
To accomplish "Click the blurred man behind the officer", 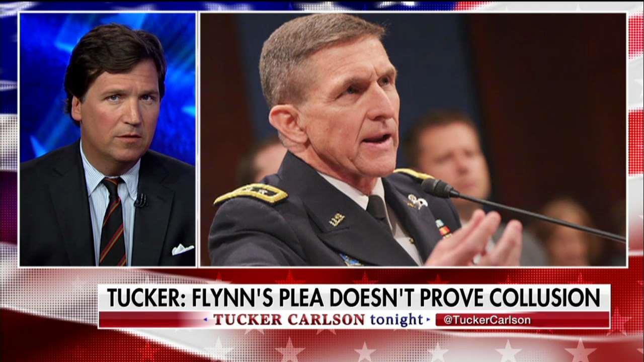I will pyautogui.click(x=449, y=156).
